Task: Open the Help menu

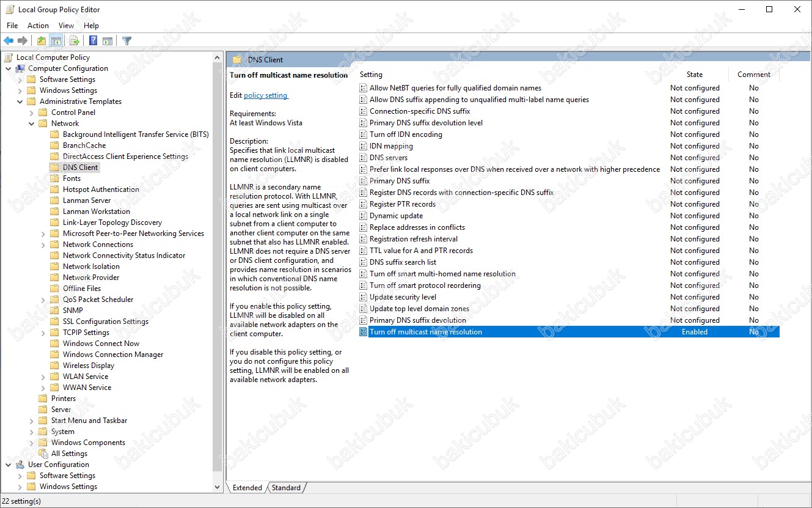Action: pos(91,26)
